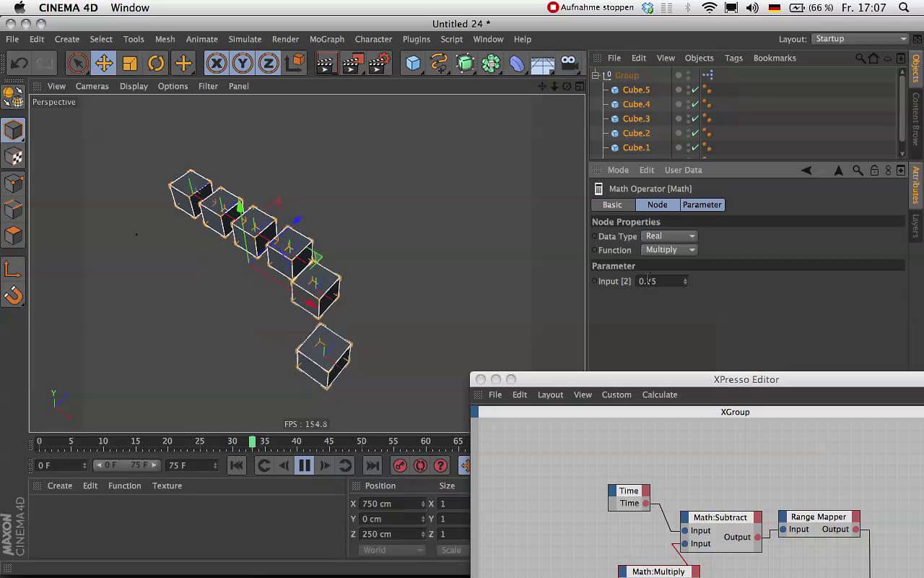Image resolution: width=924 pixels, height=578 pixels.
Task: Open the Data Type dropdown
Action: coord(670,236)
